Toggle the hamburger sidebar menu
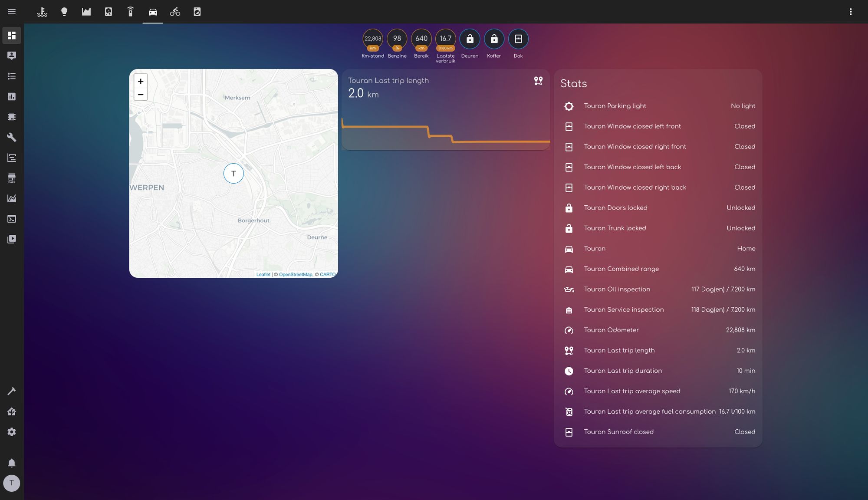Viewport: 868px width, 500px height. point(12,12)
